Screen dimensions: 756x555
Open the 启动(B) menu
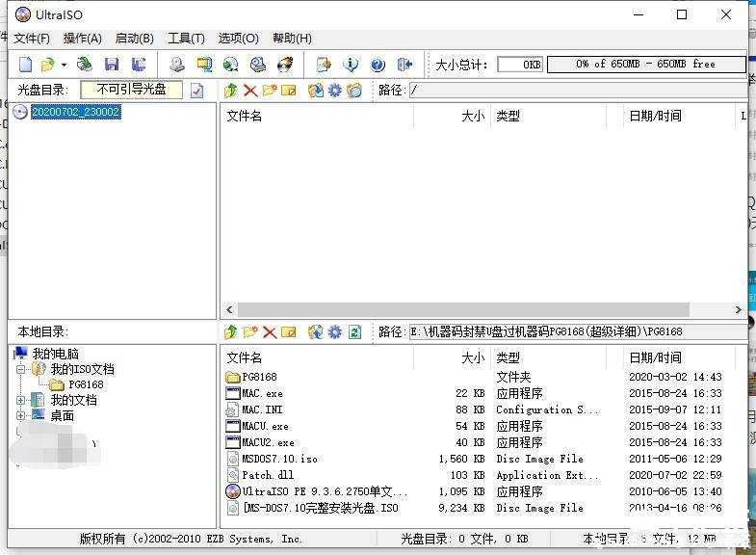pyautogui.click(x=135, y=39)
